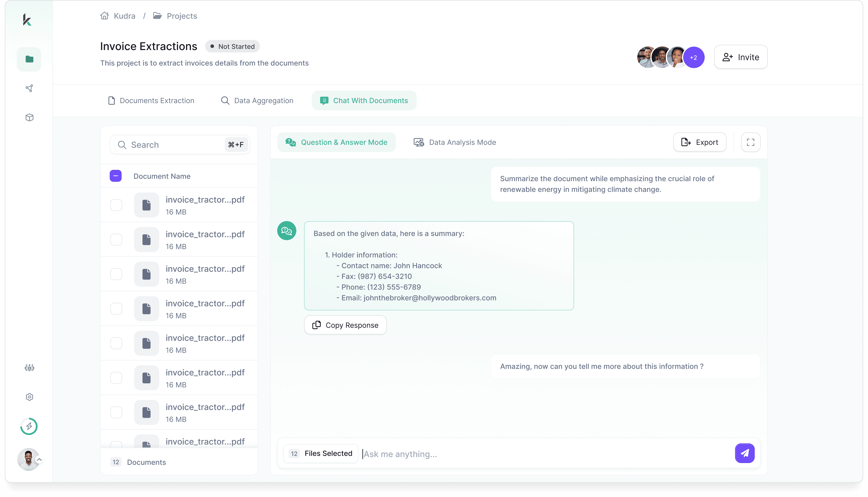868x497 pixels.
Task: Click the lightning usage progress ring
Action: click(x=29, y=426)
